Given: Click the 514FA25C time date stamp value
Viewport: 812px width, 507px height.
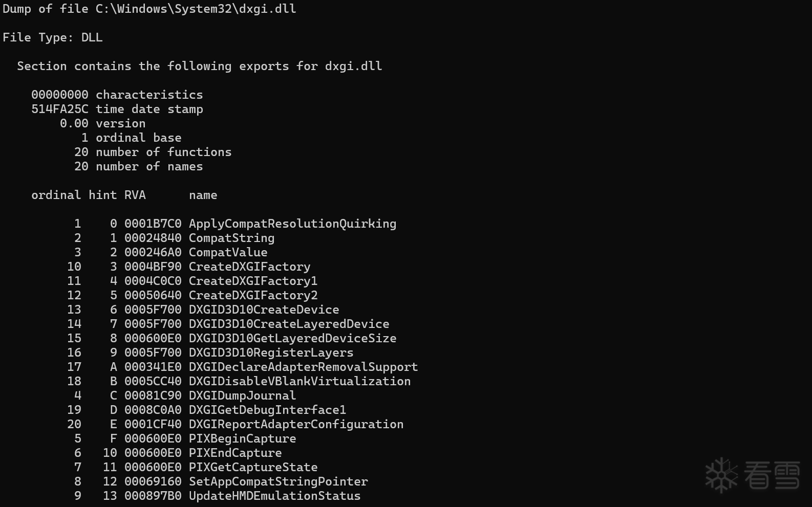Looking at the screenshot, I should point(60,109).
